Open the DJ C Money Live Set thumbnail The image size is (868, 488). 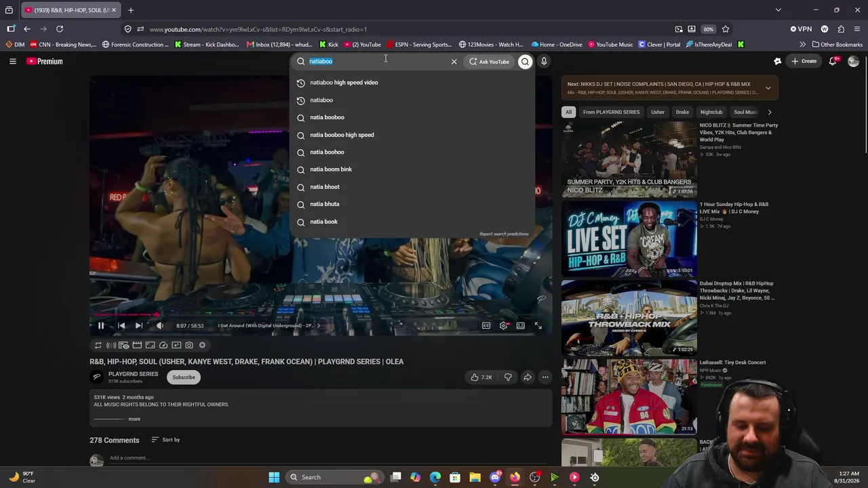[629, 239]
